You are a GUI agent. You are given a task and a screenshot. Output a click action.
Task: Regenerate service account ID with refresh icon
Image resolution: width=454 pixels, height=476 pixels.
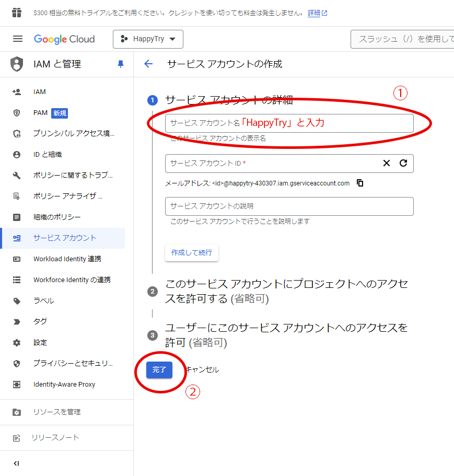click(403, 163)
